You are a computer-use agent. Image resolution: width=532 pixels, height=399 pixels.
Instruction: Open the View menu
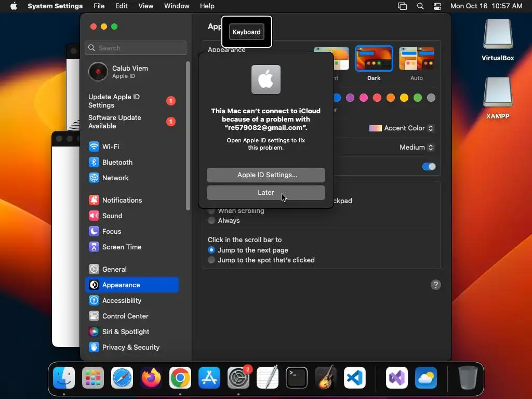coord(146,6)
